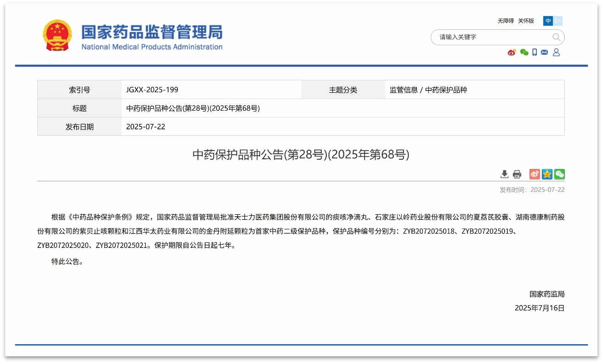Click the national emblem logo

click(x=57, y=35)
